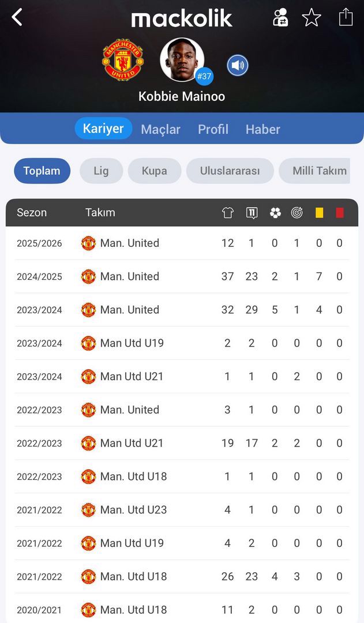Switch to the Maçlar tab

pos(160,129)
